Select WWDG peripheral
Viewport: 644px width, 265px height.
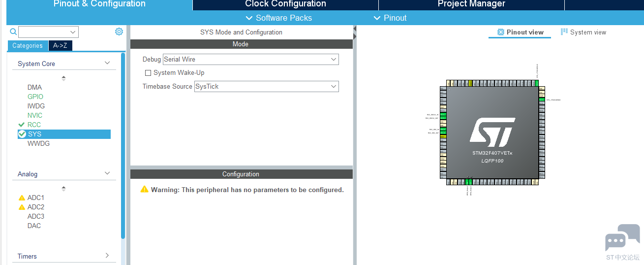coord(38,143)
